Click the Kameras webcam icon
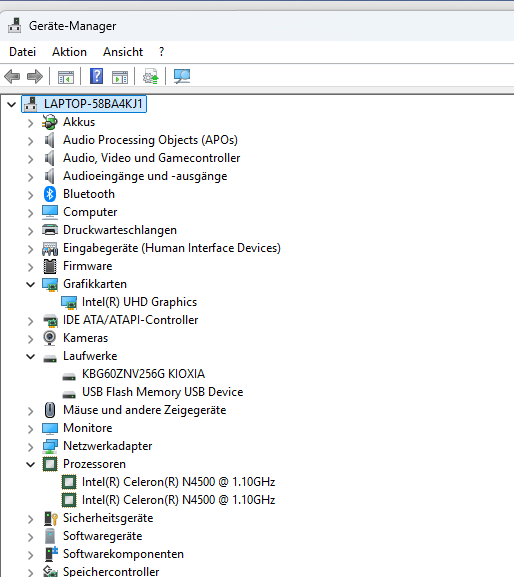The height and width of the screenshot is (577, 514). [x=50, y=338]
